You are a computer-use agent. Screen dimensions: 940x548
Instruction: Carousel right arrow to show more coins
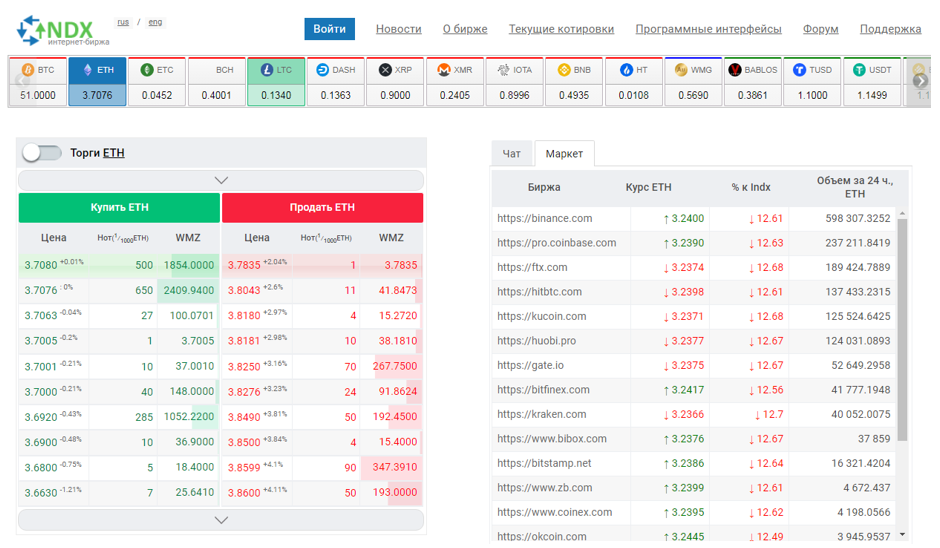[920, 81]
